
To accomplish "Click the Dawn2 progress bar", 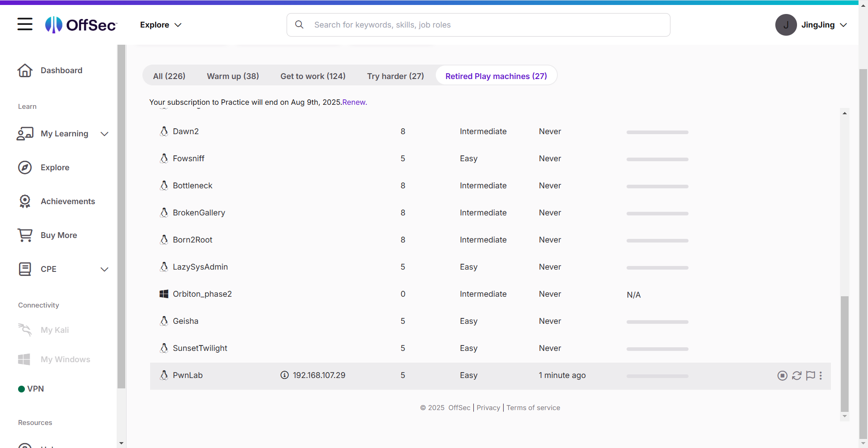I will tap(657, 132).
